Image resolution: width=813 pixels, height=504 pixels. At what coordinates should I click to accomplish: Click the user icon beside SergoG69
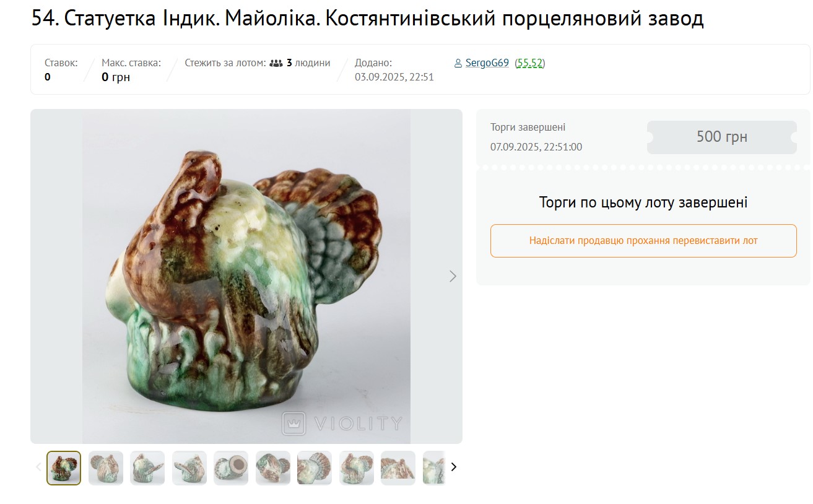pyautogui.click(x=458, y=63)
